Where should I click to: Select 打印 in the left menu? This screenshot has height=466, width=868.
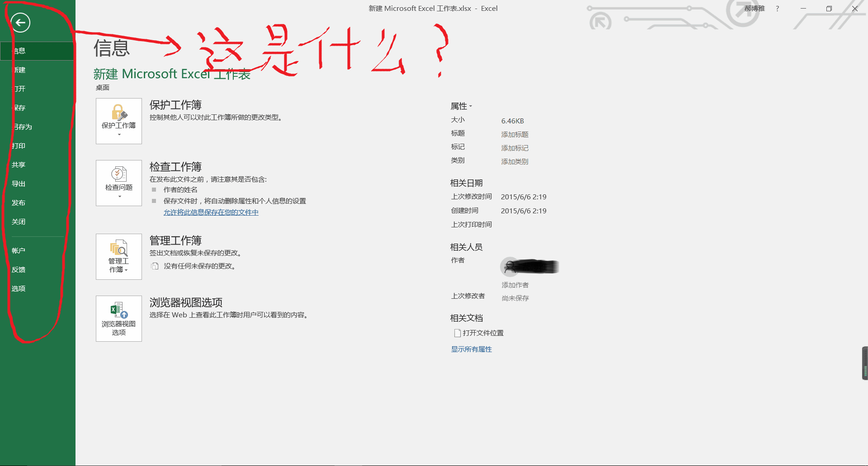(37, 146)
